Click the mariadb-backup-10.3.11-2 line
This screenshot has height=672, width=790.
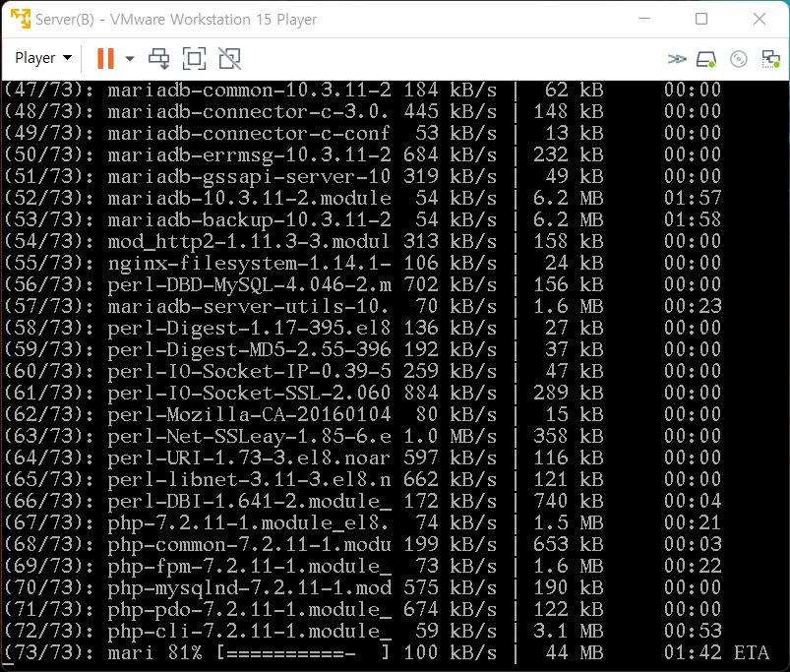(363, 219)
